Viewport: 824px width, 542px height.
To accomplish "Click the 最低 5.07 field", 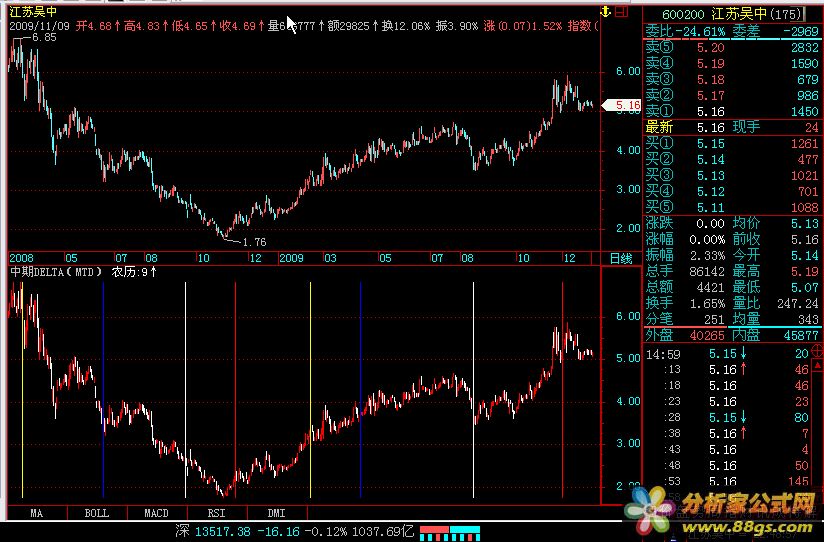I will (776, 288).
